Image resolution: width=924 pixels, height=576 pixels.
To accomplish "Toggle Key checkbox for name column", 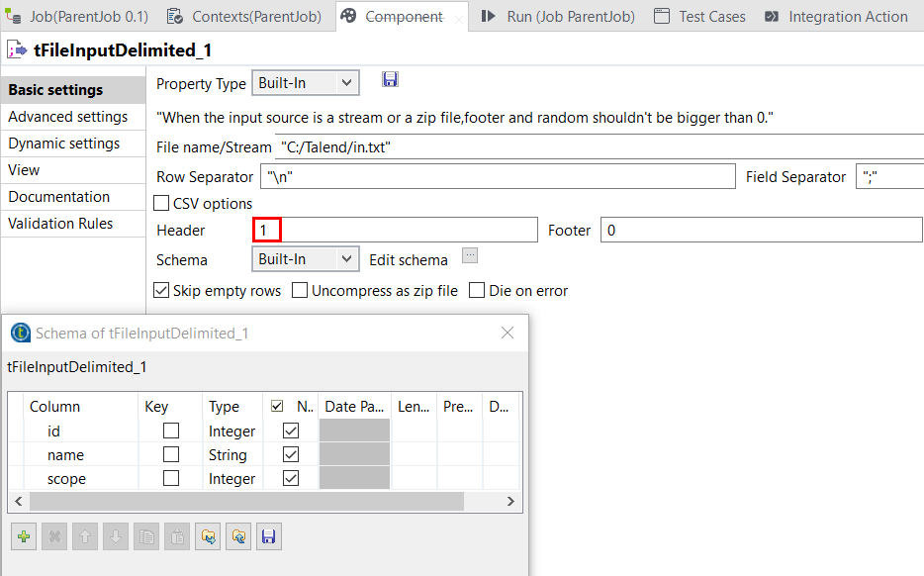I will tap(171, 454).
